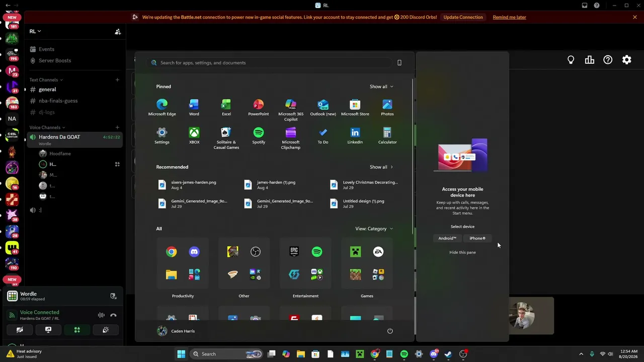The image size is (644, 362).
Task: Open sixers-james-harden.png recommended file
Action: [194, 185]
